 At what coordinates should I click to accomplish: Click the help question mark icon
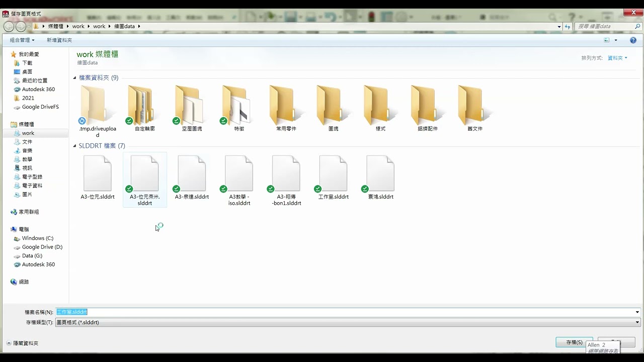click(633, 40)
